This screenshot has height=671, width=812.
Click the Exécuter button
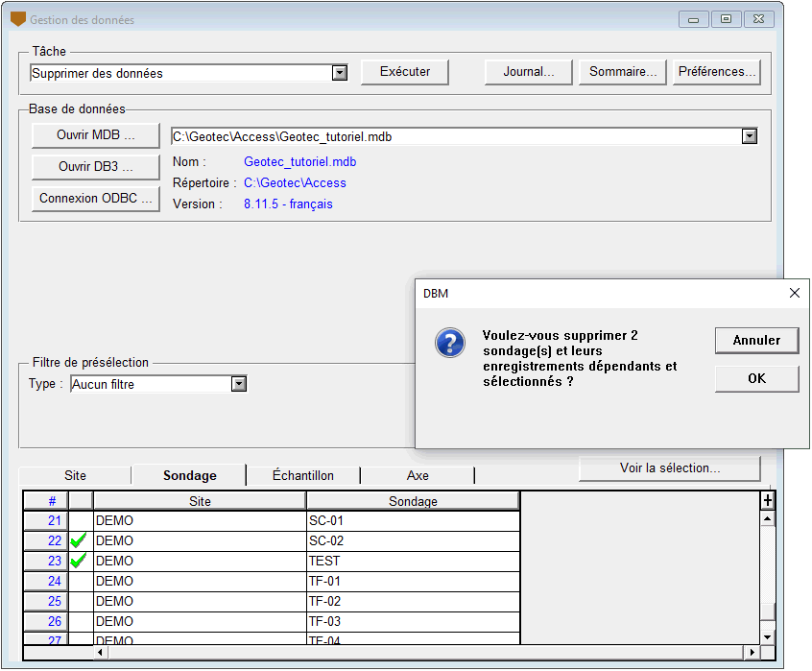click(405, 72)
